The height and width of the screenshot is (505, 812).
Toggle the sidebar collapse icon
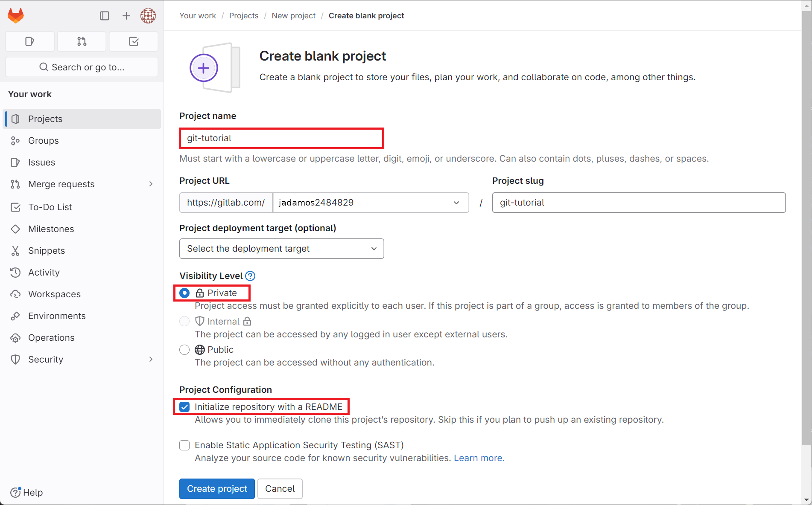pos(105,16)
